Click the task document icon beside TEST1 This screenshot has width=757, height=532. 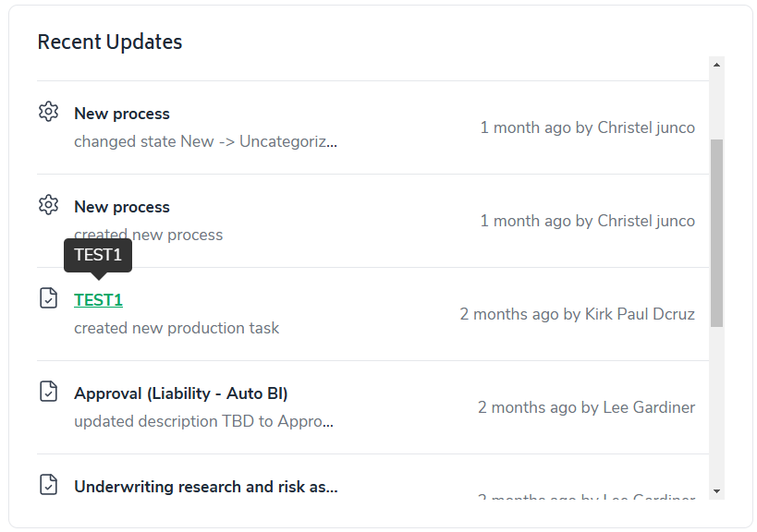tap(48, 298)
